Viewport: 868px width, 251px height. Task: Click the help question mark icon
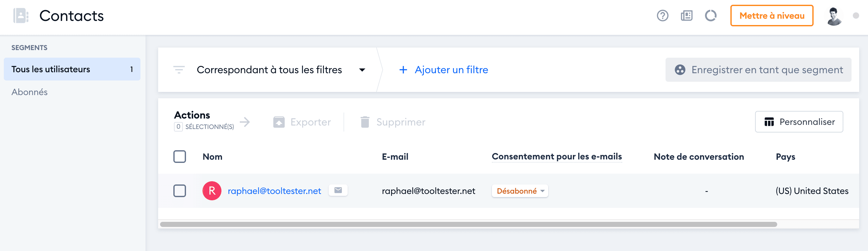[x=662, y=16]
